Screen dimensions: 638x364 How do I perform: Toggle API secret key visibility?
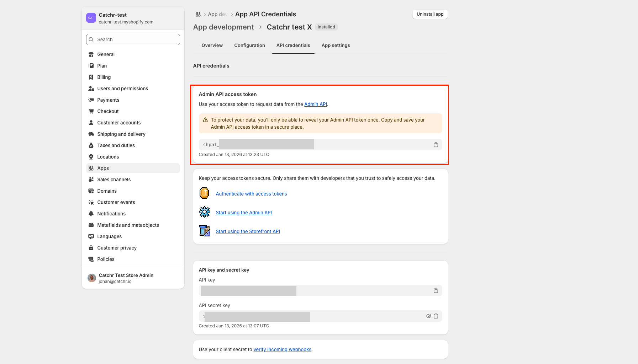pyautogui.click(x=428, y=316)
